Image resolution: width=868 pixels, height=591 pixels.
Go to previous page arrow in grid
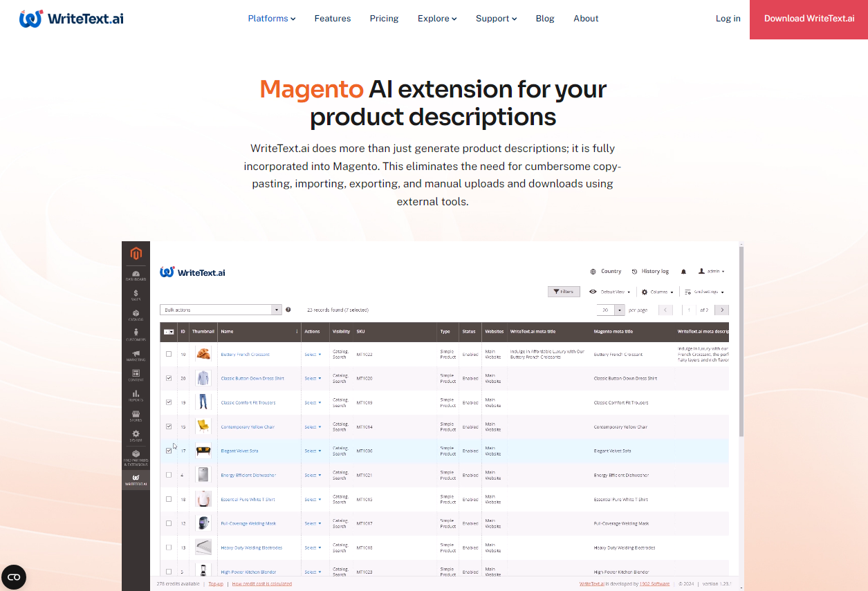coord(666,310)
